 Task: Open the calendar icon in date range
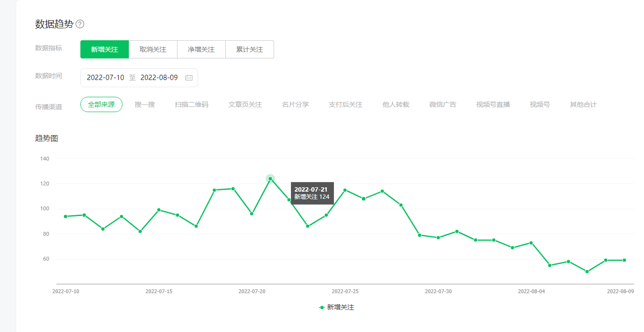point(189,78)
